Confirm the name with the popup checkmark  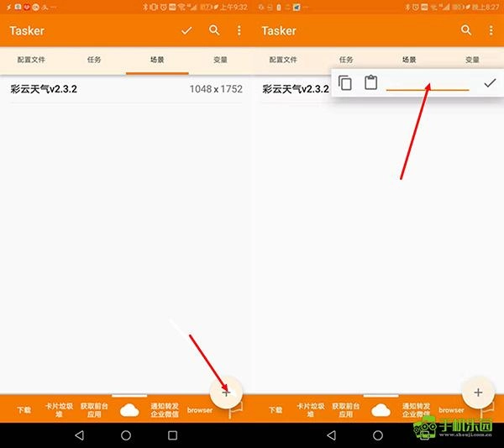[490, 82]
